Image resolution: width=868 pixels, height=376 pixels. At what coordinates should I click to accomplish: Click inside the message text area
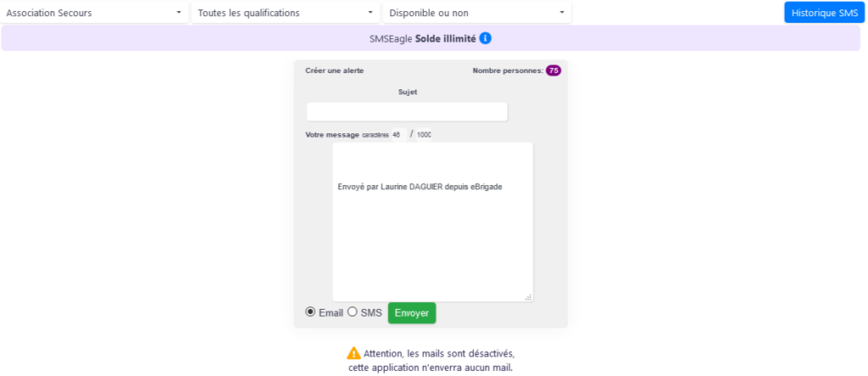(x=433, y=222)
